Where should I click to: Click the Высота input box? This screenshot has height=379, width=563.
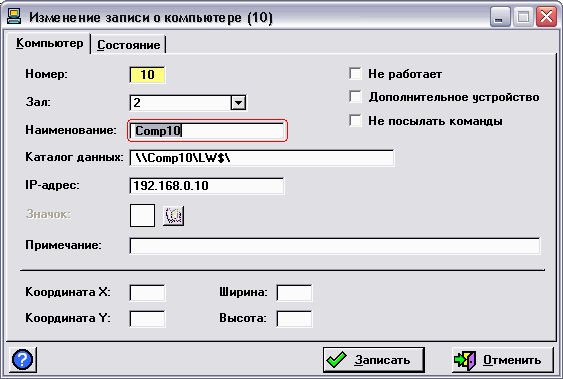click(294, 319)
